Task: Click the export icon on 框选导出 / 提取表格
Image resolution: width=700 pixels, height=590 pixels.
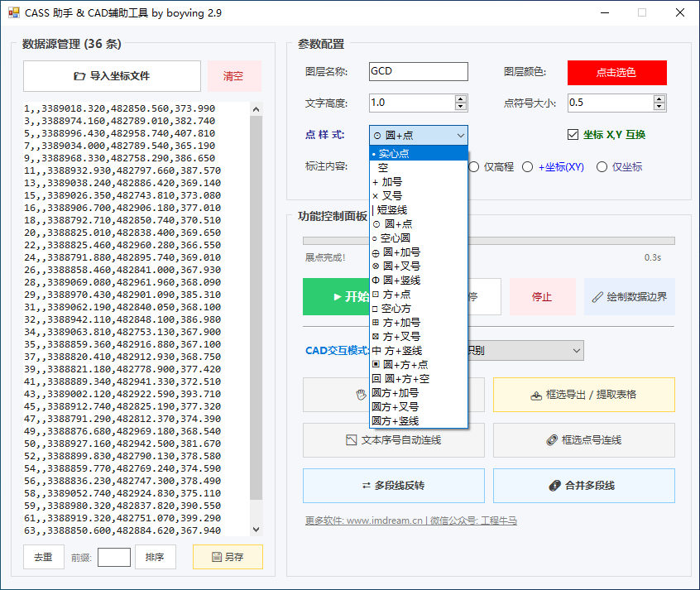Action: pos(535,396)
